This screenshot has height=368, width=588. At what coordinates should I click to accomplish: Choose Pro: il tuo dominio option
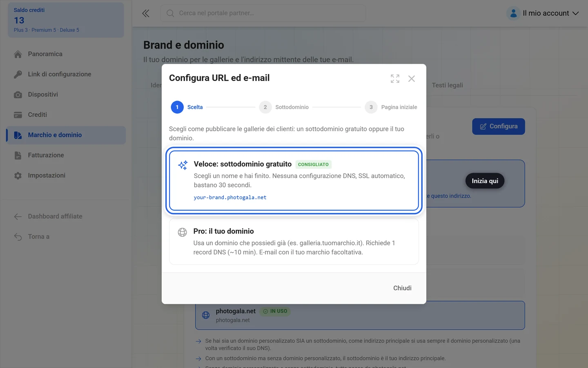point(294,242)
